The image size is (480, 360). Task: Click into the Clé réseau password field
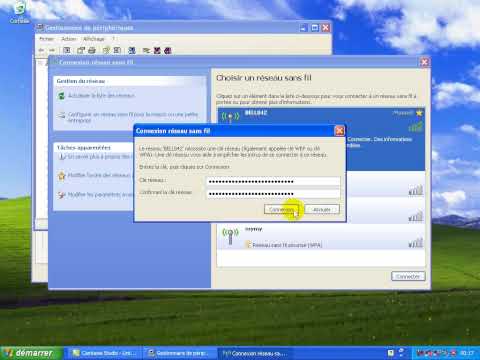click(x=273, y=181)
